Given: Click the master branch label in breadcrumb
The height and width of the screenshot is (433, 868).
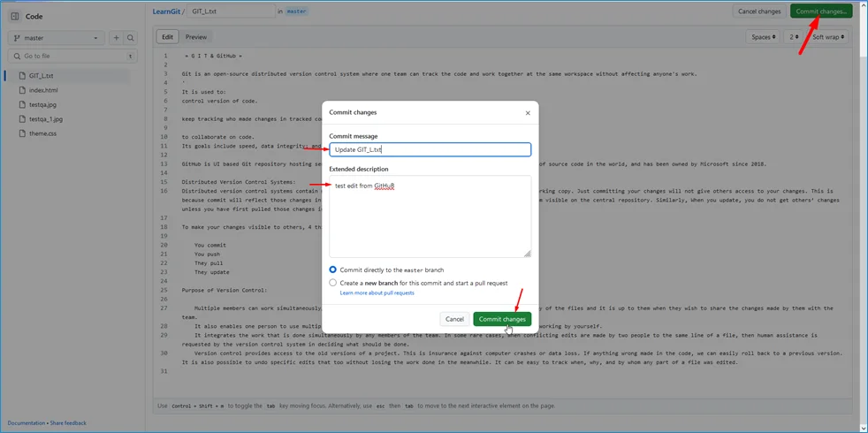Looking at the screenshot, I should coord(297,11).
